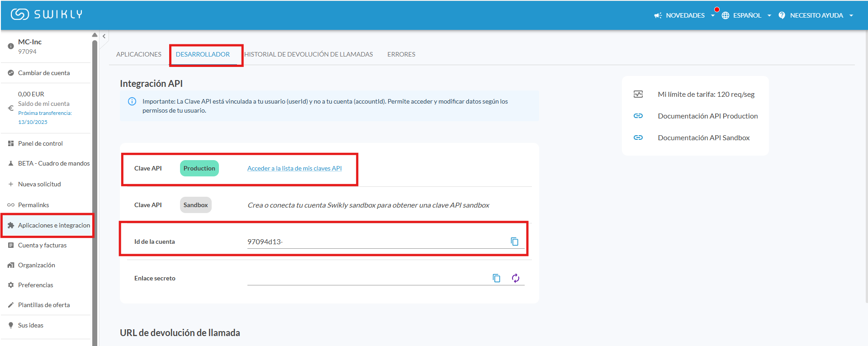Click the Swikly logo
868x346 pixels.
[47, 14]
